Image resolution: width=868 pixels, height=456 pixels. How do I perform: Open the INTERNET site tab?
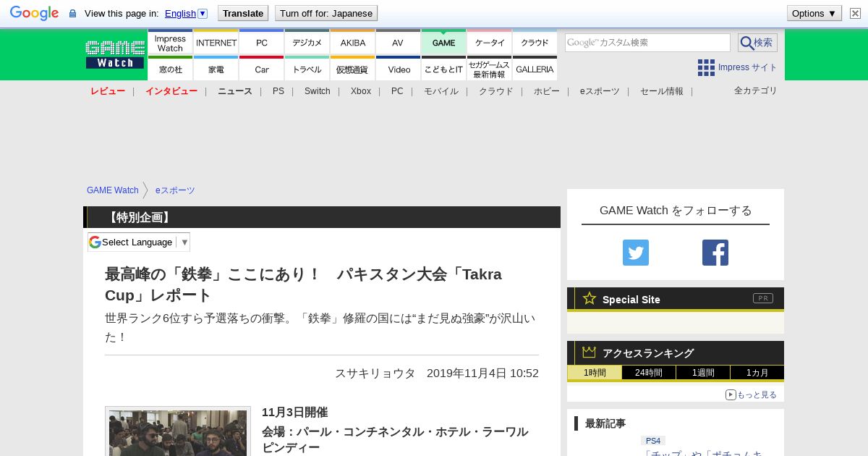click(x=216, y=43)
